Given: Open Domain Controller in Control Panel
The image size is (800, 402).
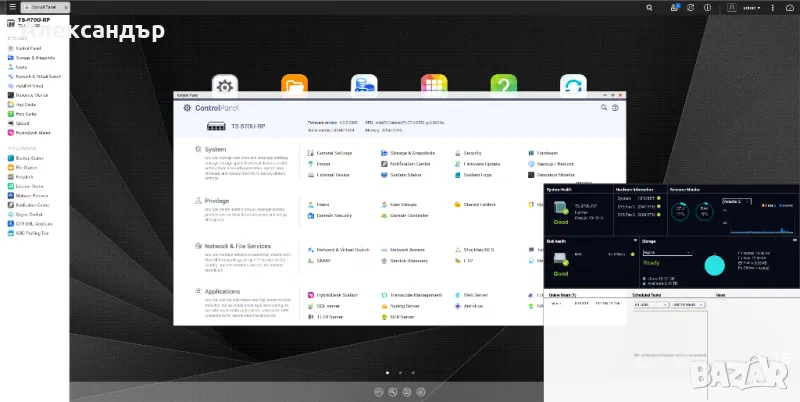Looking at the screenshot, I should pos(405,216).
